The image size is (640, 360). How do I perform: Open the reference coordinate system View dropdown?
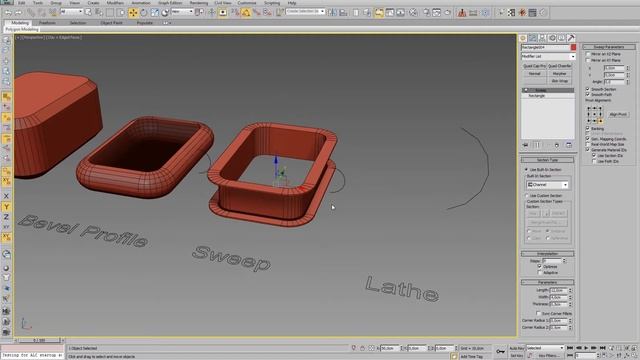tap(182, 12)
